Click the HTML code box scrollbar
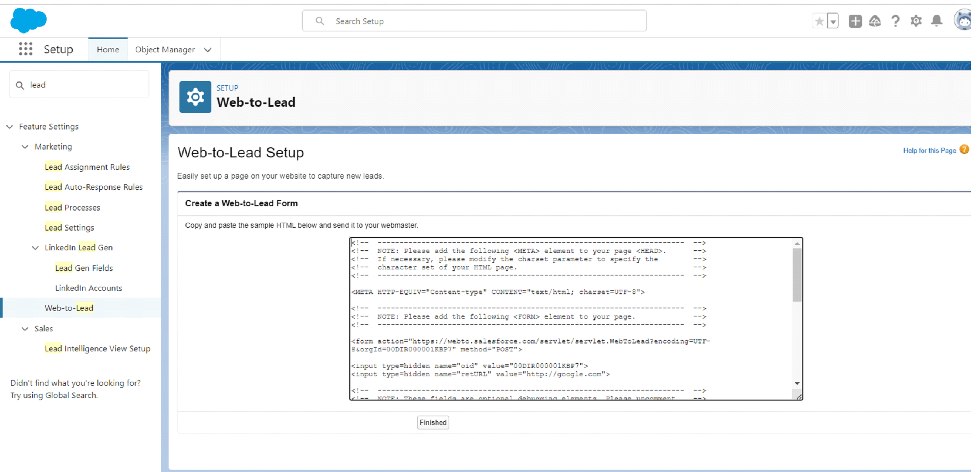This screenshot has width=980, height=472. point(797,275)
